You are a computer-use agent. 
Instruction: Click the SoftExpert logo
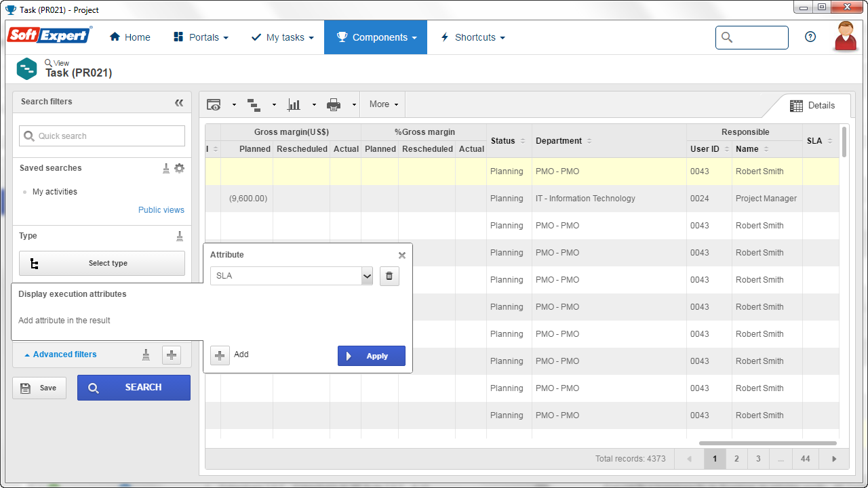[50, 35]
